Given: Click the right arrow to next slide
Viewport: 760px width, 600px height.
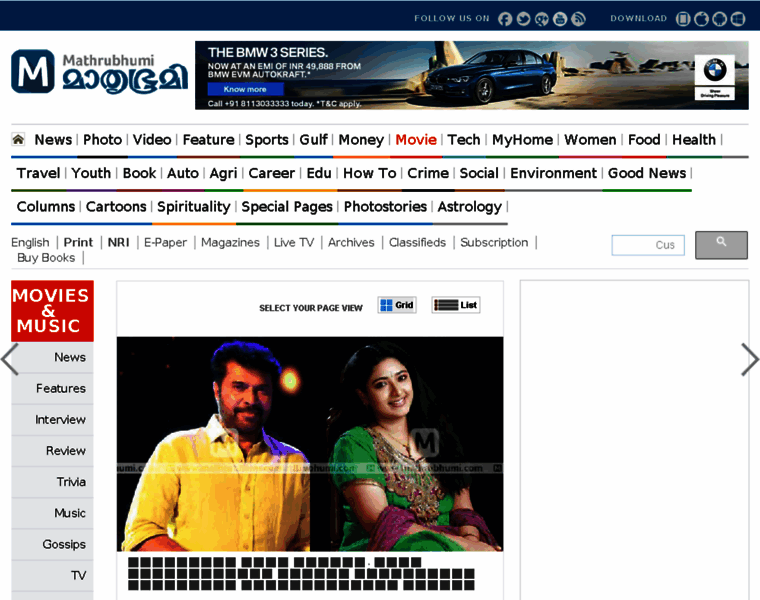Looking at the screenshot, I should [x=749, y=359].
